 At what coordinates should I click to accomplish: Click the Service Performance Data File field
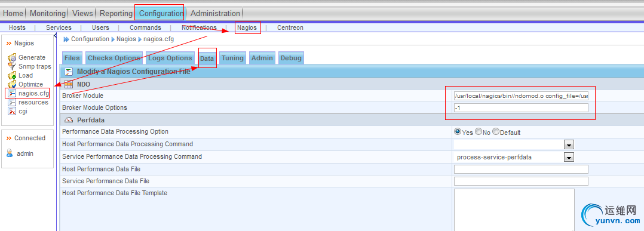coord(521,181)
